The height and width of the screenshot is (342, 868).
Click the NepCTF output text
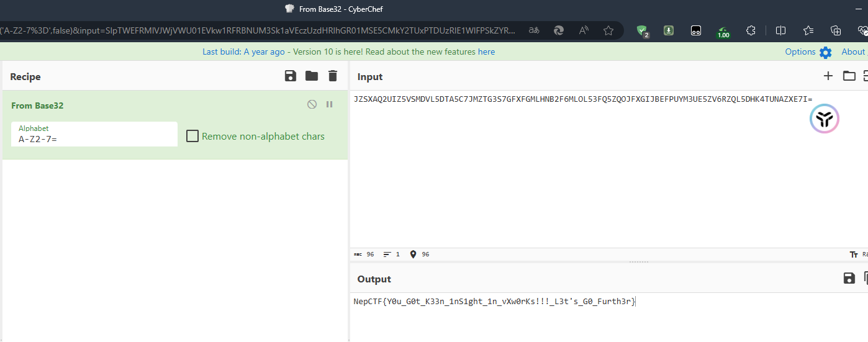point(494,302)
